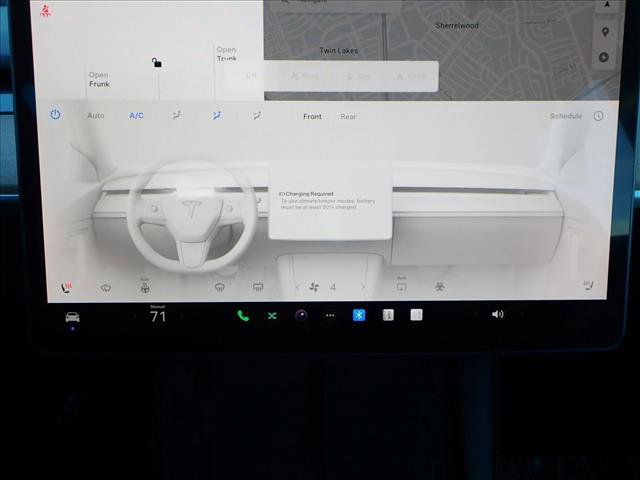640x480 pixels.
Task: Tap the round dark map button below the pin
Action: pos(604,57)
